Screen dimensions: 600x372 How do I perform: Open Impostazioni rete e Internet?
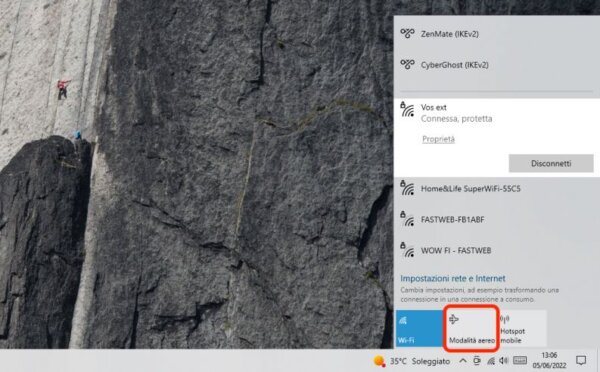pyautogui.click(x=453, y=278)
